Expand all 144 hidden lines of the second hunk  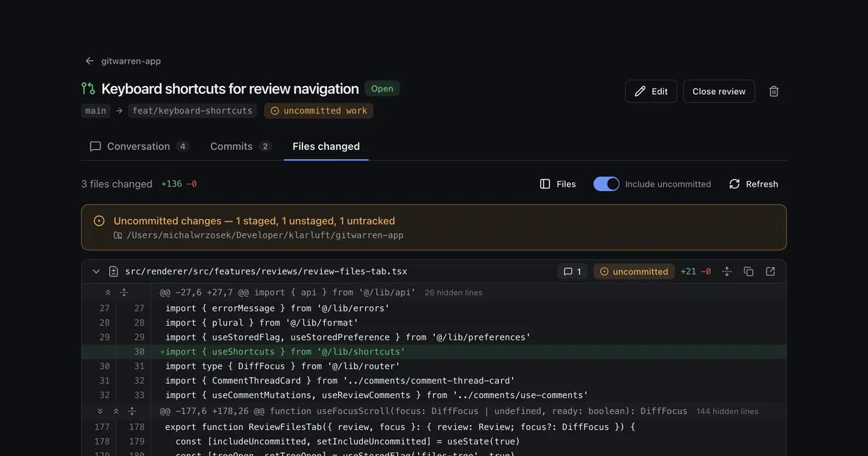(132, 411)
